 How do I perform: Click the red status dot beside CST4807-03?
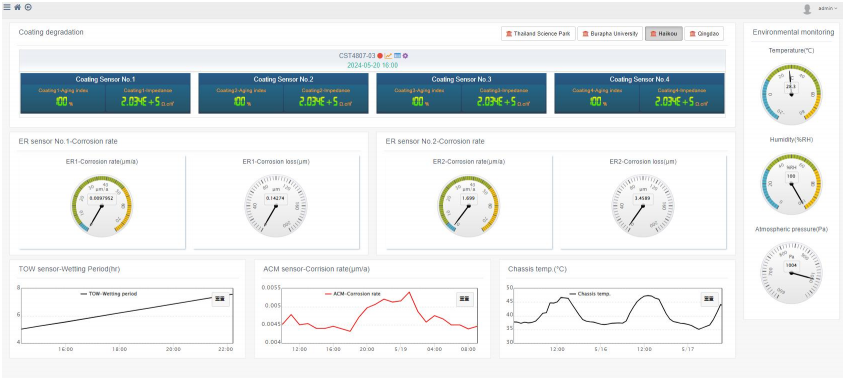click(x=380, y=56)
